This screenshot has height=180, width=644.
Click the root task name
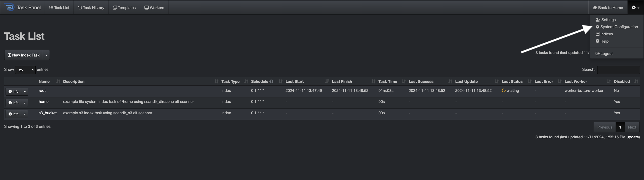(42, 91)
